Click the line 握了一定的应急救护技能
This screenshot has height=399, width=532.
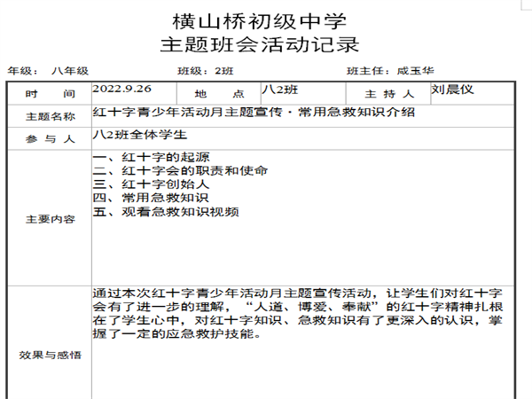(x=176, y=334)
